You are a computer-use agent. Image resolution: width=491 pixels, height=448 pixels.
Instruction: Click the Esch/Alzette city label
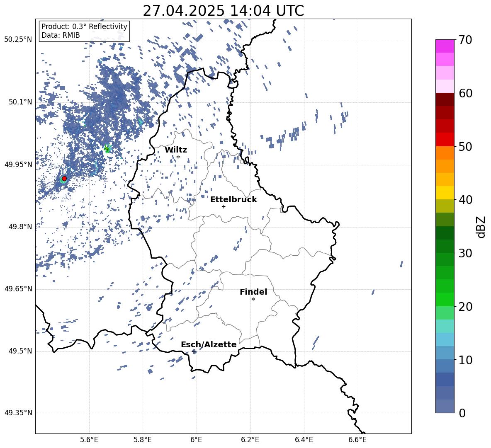pos(209,344)
